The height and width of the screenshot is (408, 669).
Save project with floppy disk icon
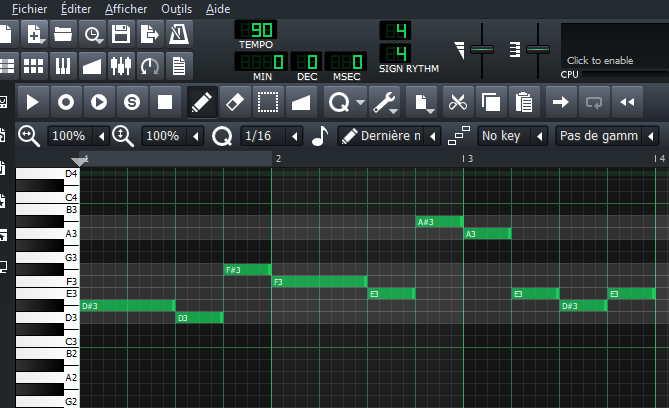point(121,34)
